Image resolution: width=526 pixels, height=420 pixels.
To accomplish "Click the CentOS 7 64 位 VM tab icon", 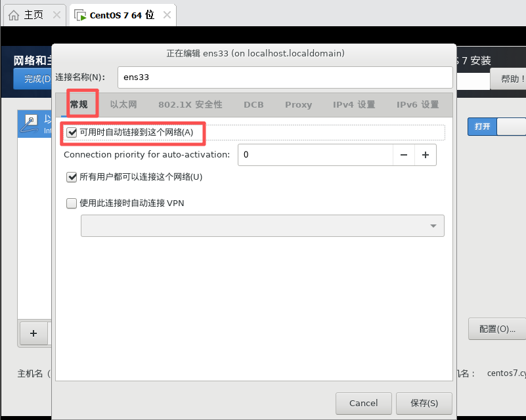I will pyautogui.click(x=80, y=15).
